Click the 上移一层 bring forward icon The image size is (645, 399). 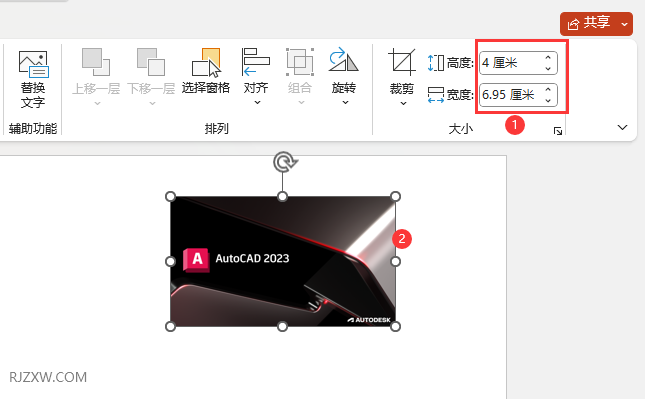click(96, 62)
